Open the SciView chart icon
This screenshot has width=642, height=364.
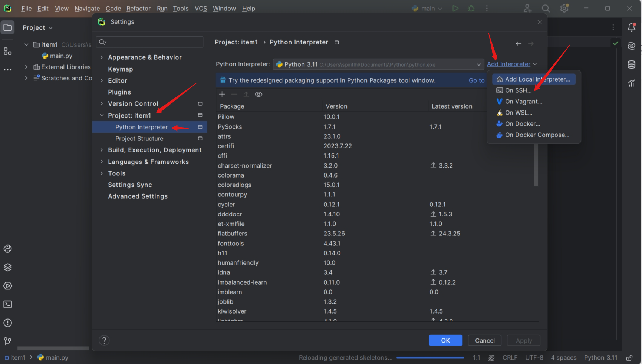632,83
